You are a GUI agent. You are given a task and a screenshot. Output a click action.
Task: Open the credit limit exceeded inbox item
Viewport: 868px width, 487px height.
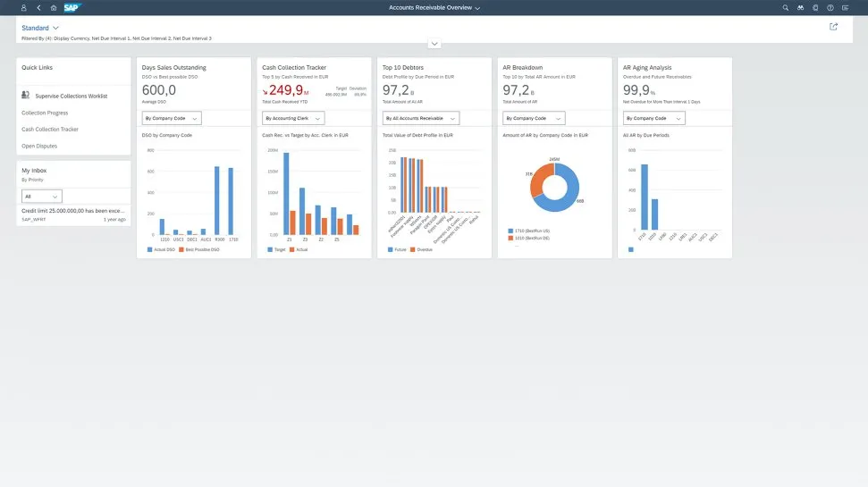tap(73, 210)
